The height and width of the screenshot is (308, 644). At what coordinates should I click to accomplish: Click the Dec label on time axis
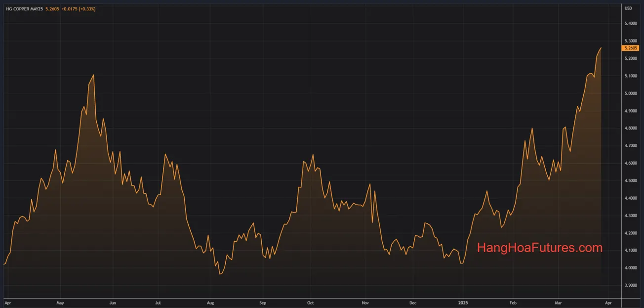tap(413, 303)
